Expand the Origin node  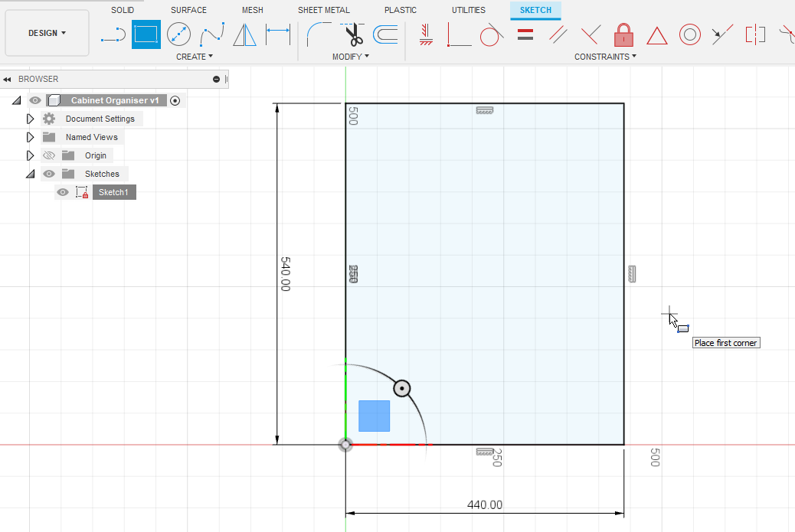point(30,155)
